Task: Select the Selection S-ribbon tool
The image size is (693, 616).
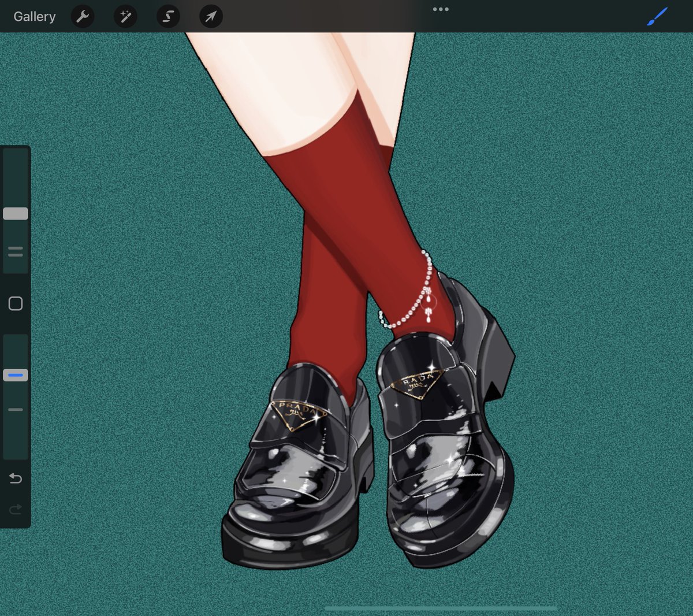Action: pyautogui.click(x=168, y=16)
